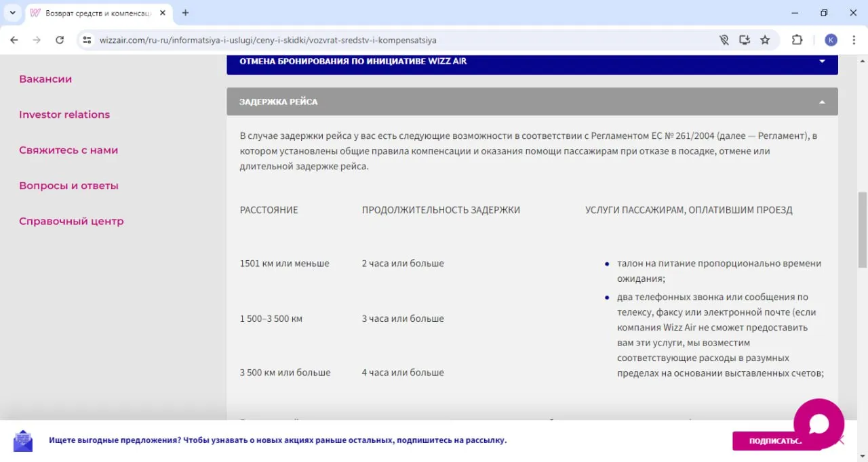Click the Услуги пассажирам, оплатившим проезд header
868x462 pixels.
[689, 210]
